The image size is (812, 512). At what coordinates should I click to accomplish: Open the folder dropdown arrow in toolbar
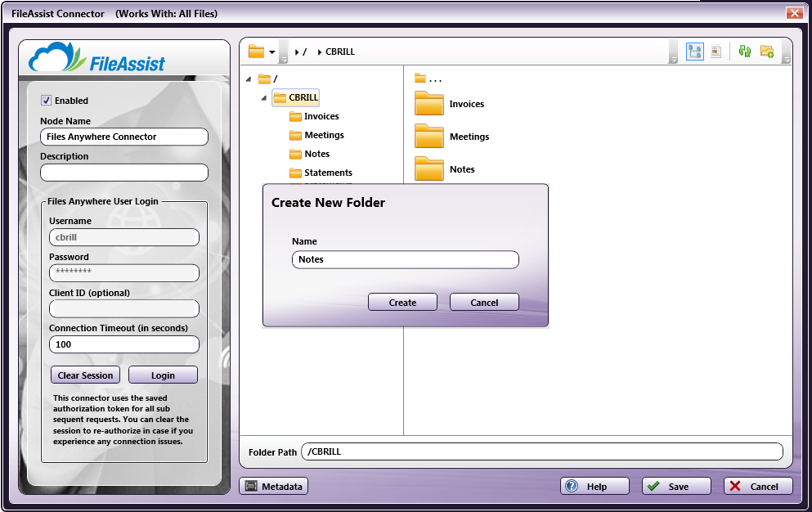pos(272,52)
